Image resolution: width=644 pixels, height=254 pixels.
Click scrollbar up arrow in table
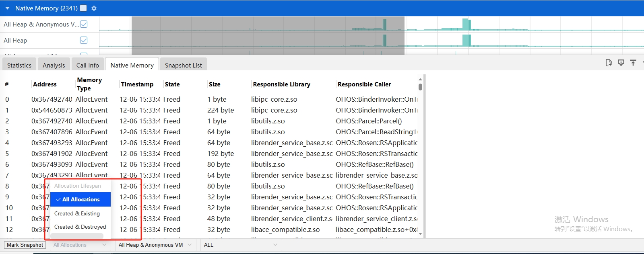point(420,80)
